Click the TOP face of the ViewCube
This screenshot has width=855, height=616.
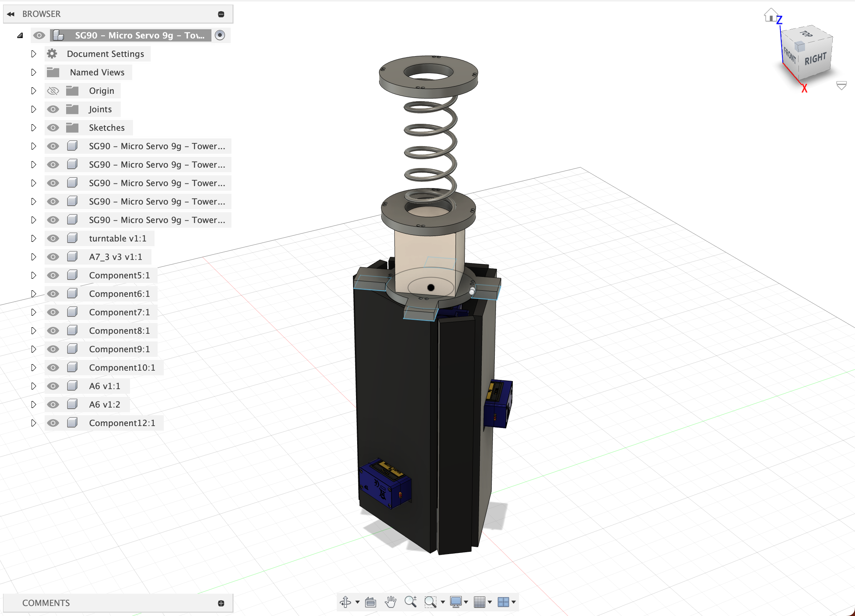tap(807, 34)
